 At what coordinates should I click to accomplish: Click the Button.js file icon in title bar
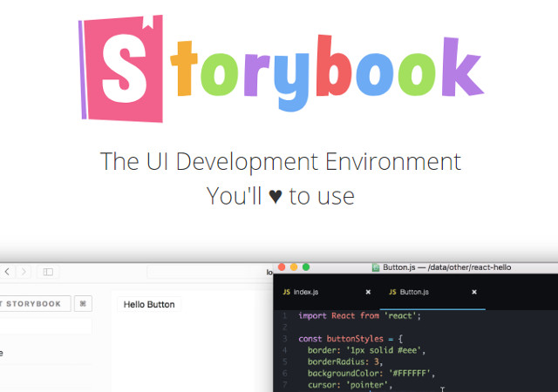point(376,267)
